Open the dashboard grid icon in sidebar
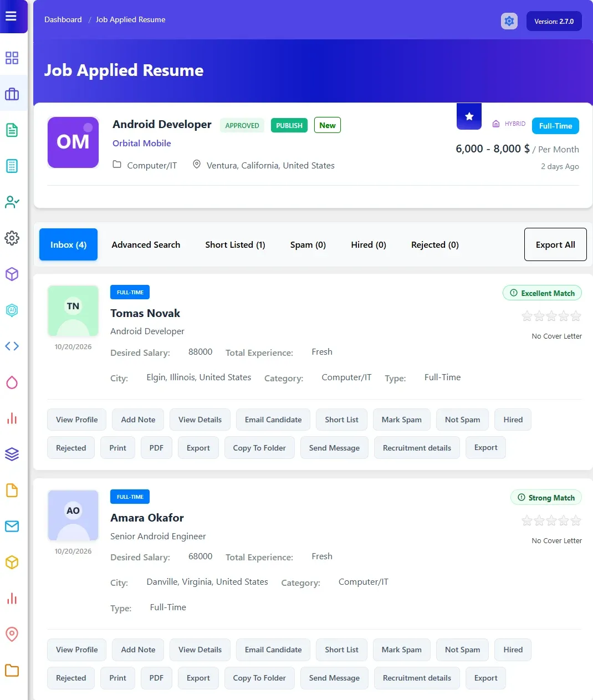The width and height of the screenshot is (593, 700). (12, 58)
